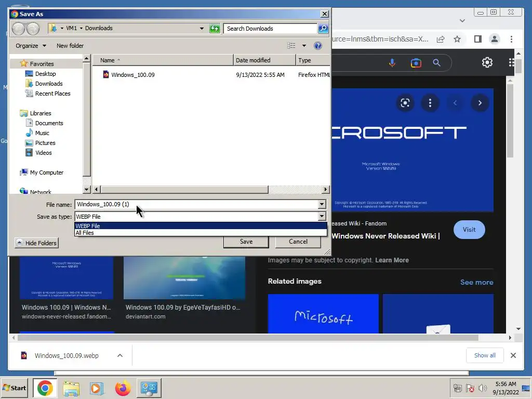Click the Lens icon on image preview
The width and height of the screenshot is (532, 399).
click(405, 103)
